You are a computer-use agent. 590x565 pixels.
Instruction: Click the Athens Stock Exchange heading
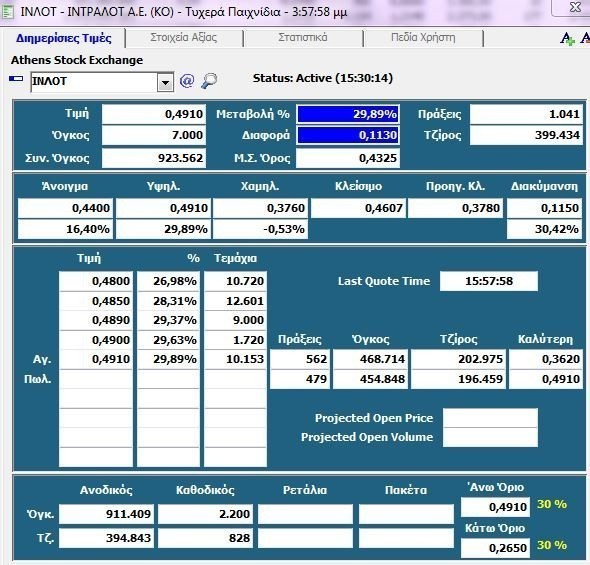(x=77, y=60)
